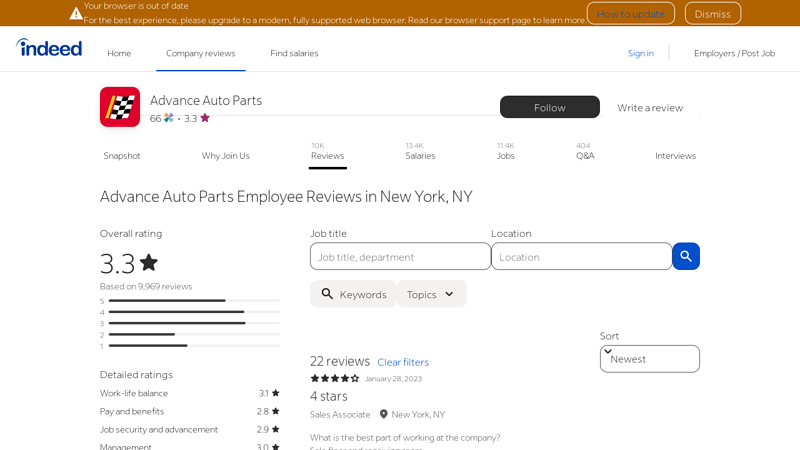
Task: Click the '4 stars' review title
Action: (329, 396)
